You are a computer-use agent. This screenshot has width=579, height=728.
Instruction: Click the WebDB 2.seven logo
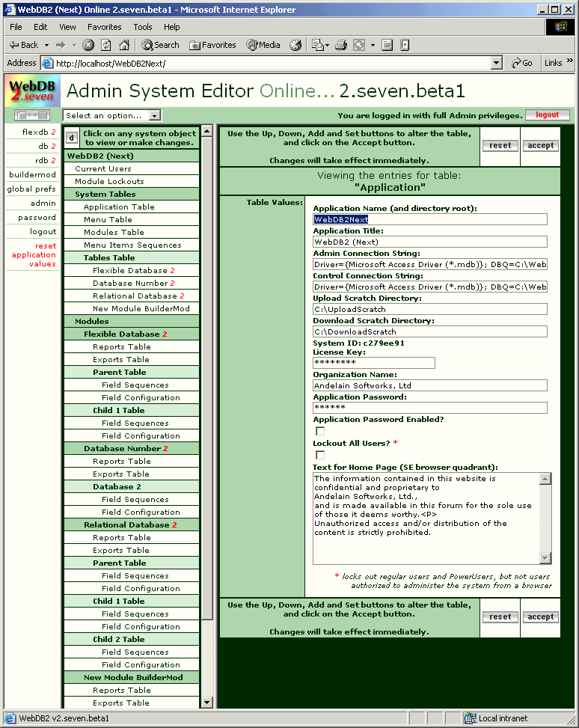(x=32, y=91)
